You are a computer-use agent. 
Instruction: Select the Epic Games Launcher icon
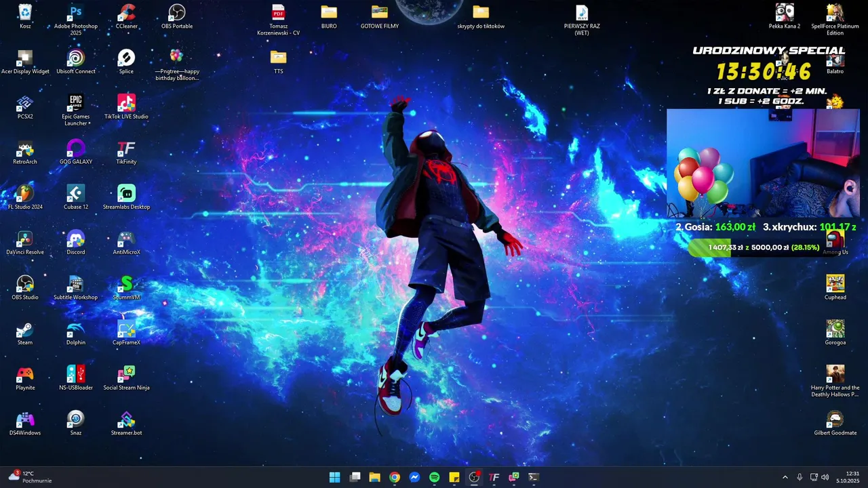[x=76, y=110]
